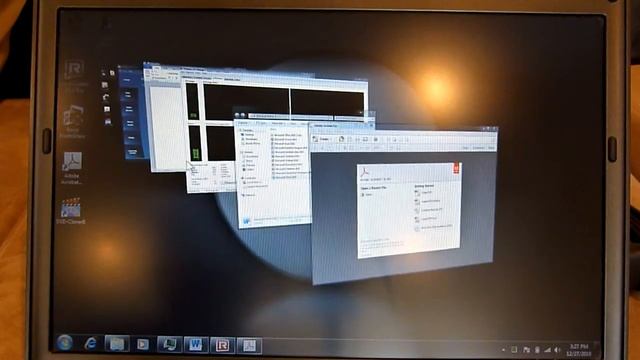640x360 pixels.
Task: Show hidden system tray icons arrow
Action: click(503, 350)
